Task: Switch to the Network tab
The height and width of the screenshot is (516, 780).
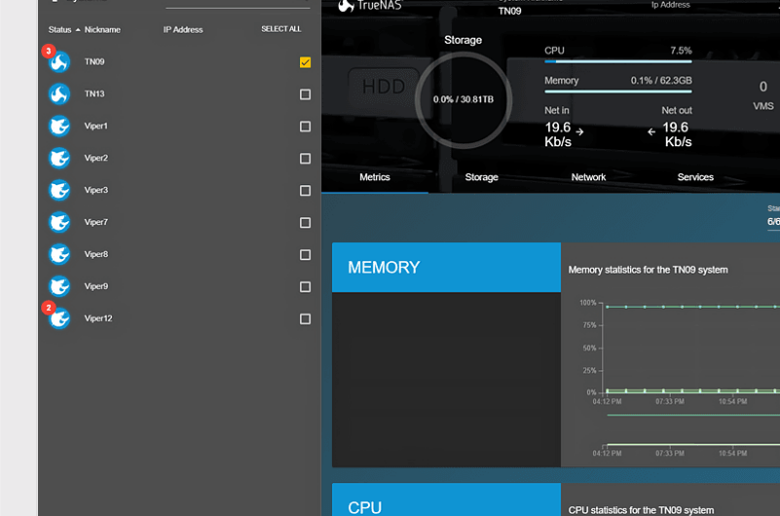Action: (588, 177)
